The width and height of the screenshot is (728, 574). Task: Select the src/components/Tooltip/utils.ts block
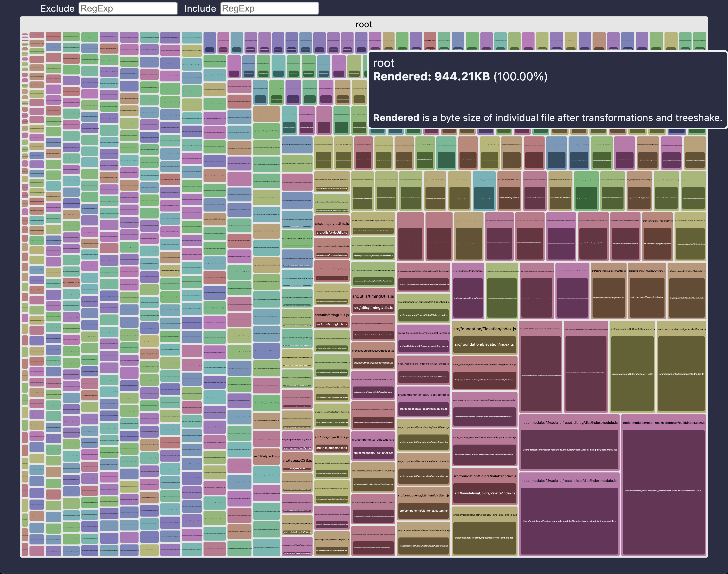point(373,453)
